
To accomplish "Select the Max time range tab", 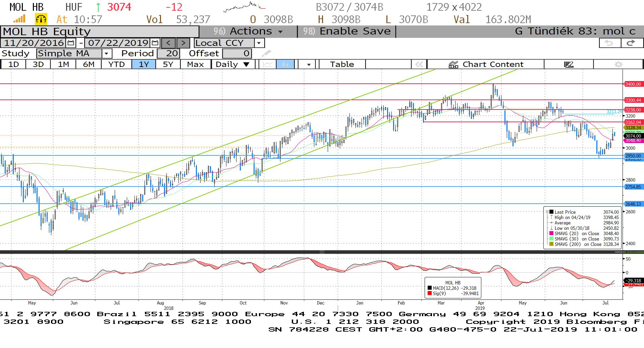I will pyautogui.click(x=196, y=64).
